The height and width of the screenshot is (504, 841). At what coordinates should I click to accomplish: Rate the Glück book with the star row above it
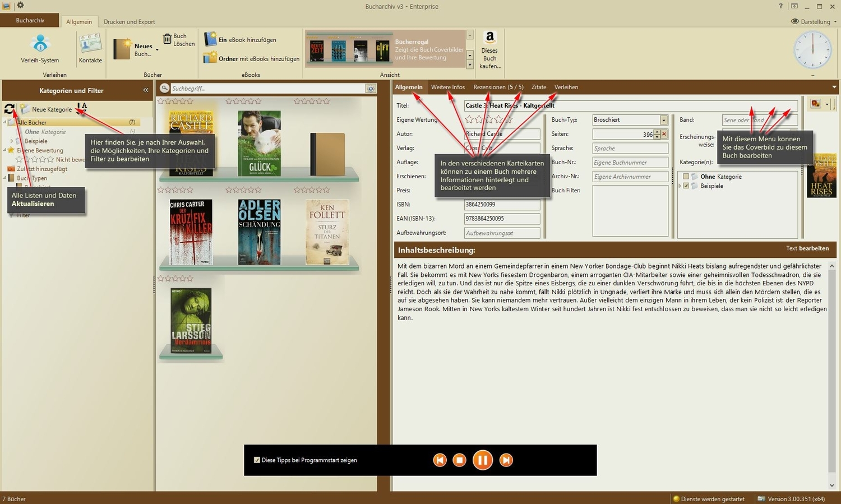[x=243, y=101]
